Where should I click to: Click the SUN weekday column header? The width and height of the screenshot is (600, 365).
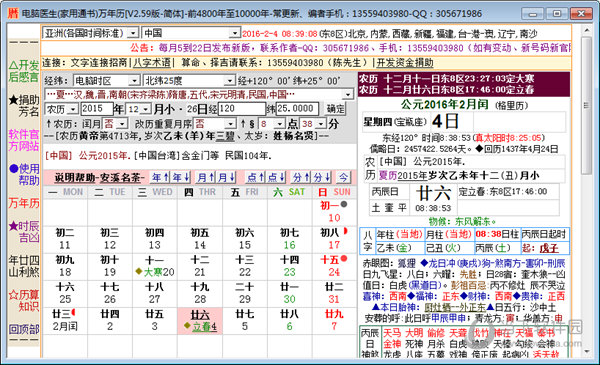coord(334,192)
